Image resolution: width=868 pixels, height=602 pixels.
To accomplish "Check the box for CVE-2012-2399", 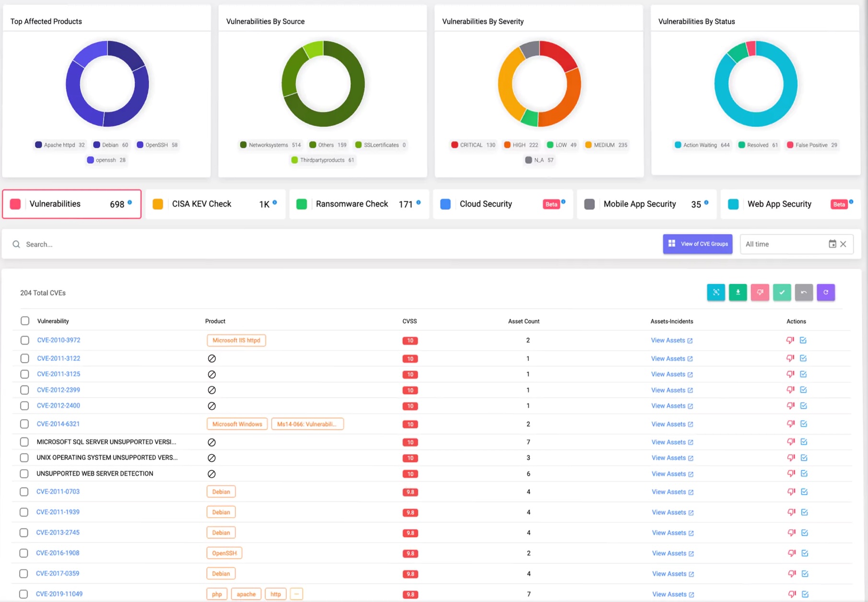I will [24, 390].
